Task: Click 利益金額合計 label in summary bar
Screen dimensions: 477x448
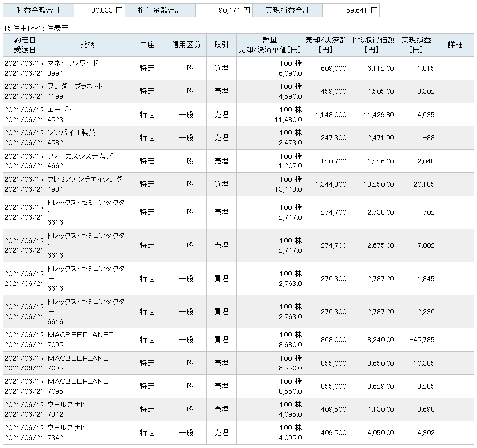Action: point(39,11)
